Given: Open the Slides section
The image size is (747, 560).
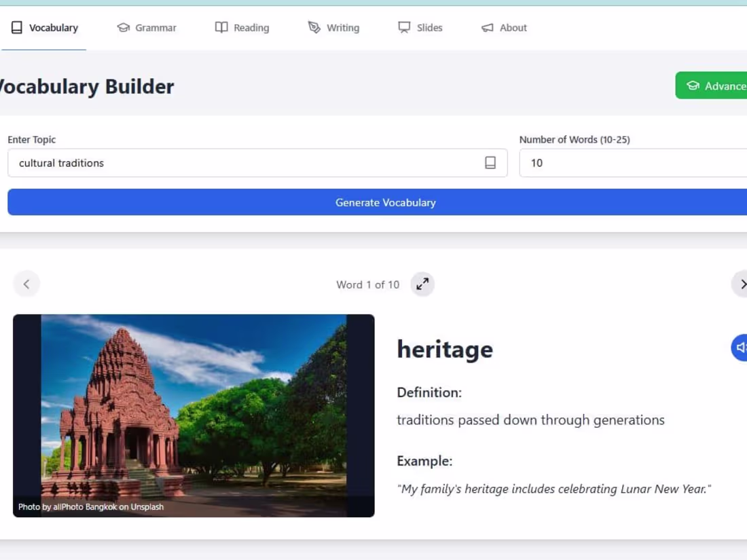Looking at the screenshot, I should [x=420, y=27].
